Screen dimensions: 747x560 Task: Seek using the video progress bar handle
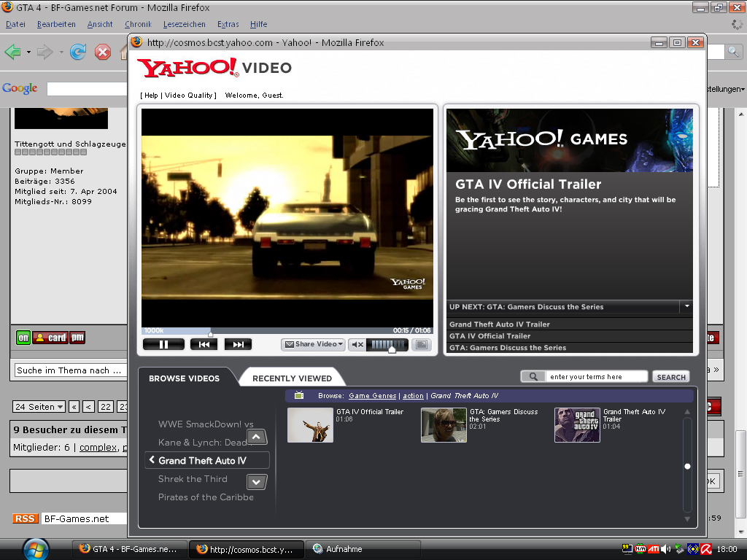coord(211,333)
